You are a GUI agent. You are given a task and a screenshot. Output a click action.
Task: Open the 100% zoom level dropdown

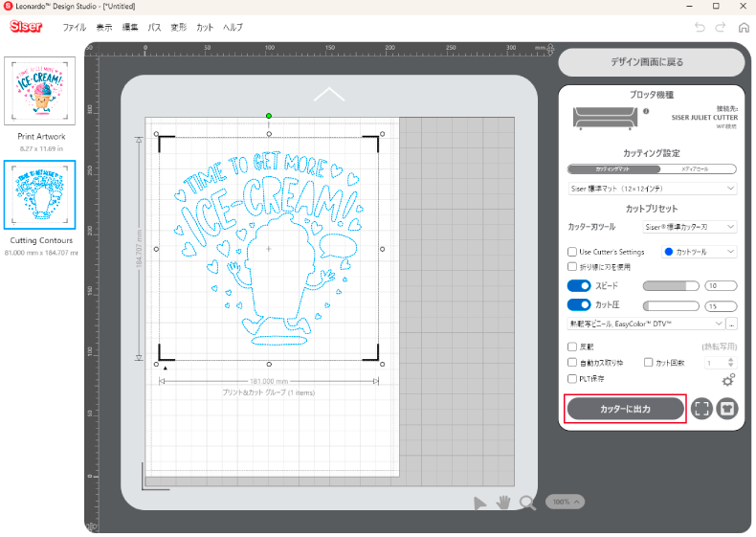(565, 502)
